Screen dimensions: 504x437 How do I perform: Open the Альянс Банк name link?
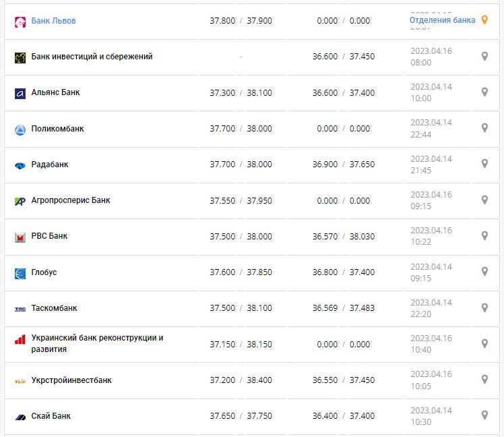tap(55, 92)
